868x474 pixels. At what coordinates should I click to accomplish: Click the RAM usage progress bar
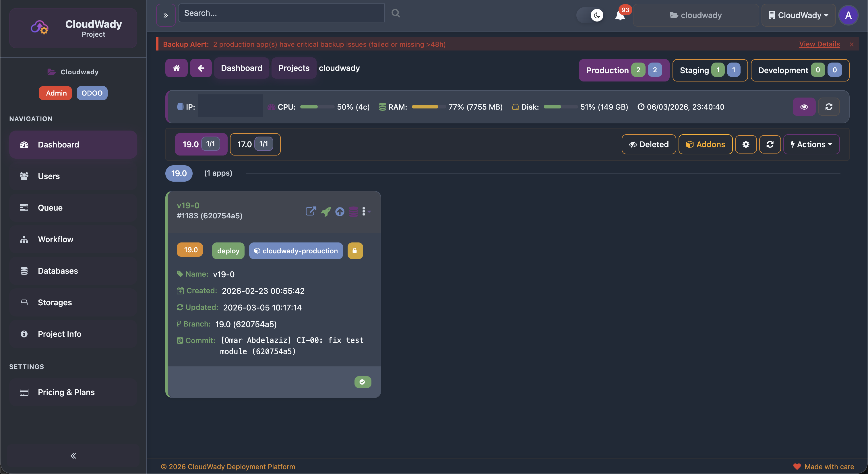coord(428,107)
